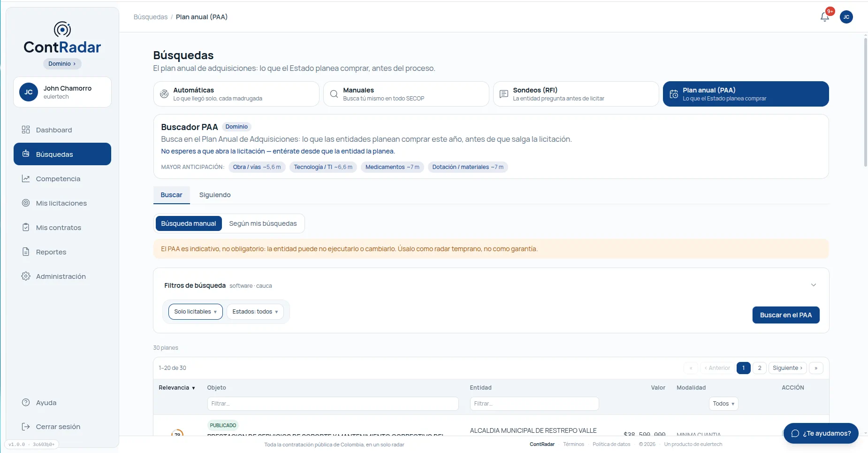Go to the Siguiente page
The width and height of the screenshot is (868, 453).
click(788, 368)
